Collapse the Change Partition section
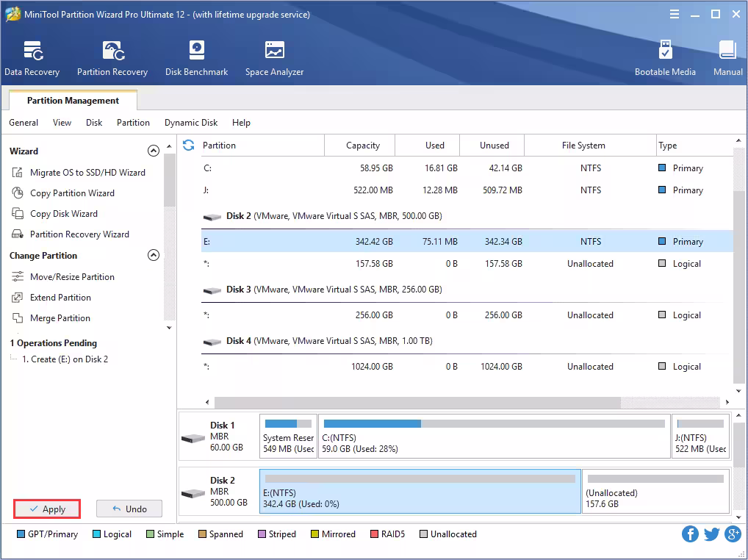This screenshot has width=748, height=560. (153, 255)
